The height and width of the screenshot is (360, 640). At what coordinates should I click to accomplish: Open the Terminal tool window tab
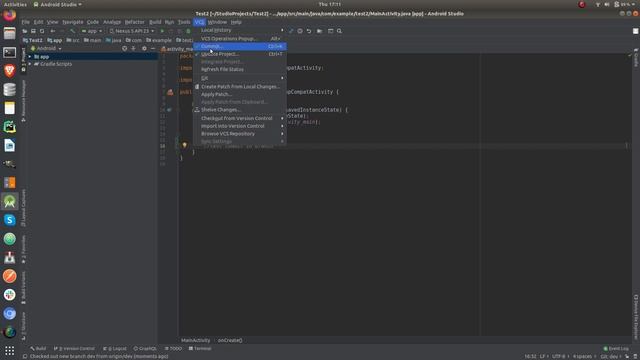coord(200,349)
